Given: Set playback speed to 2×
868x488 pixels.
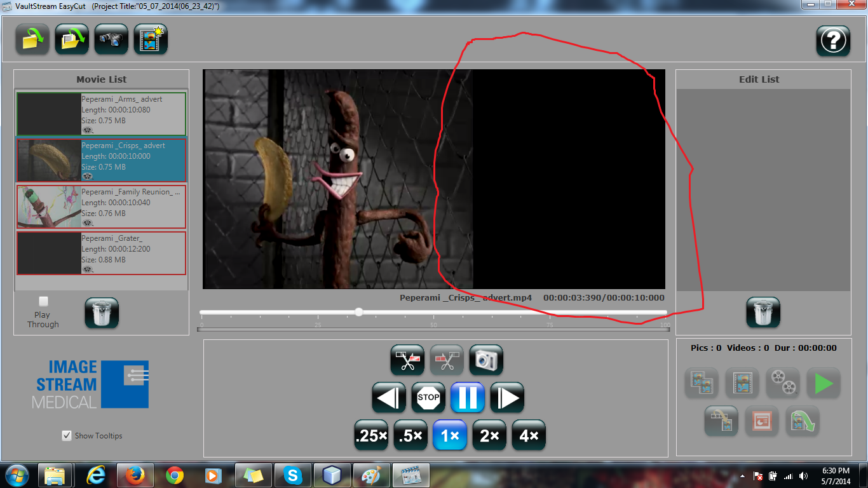Looking at the screenshot, I should (x=489, y=436).
